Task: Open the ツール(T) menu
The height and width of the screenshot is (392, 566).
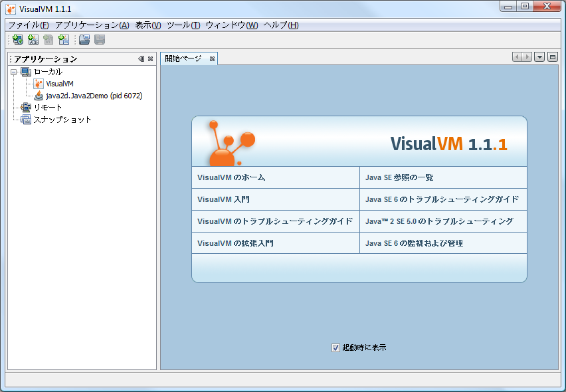Action: pyautogui.click(x=183, y=25)
